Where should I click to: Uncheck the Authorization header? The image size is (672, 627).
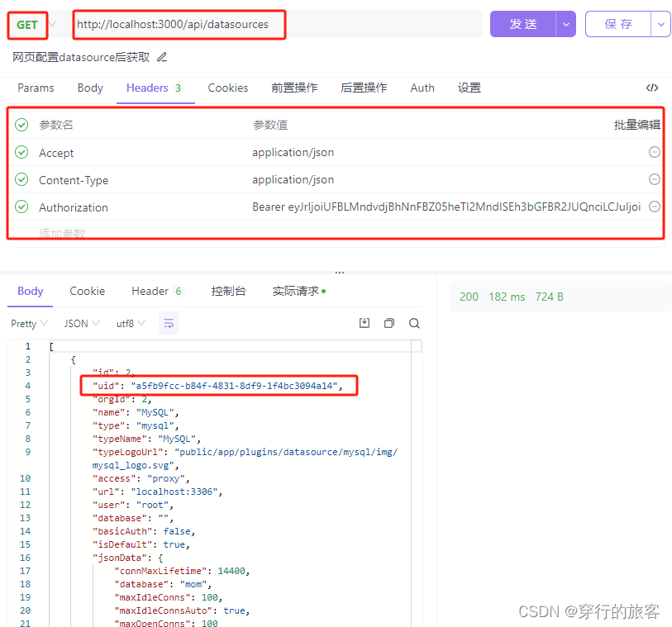[21, 207]
